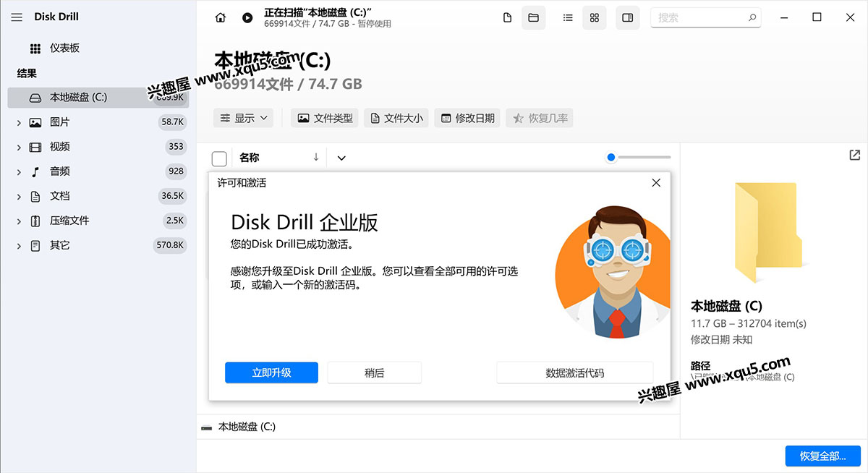Expand the 文档 category
This screenshot has width=868, height=473.
point(18,197)
